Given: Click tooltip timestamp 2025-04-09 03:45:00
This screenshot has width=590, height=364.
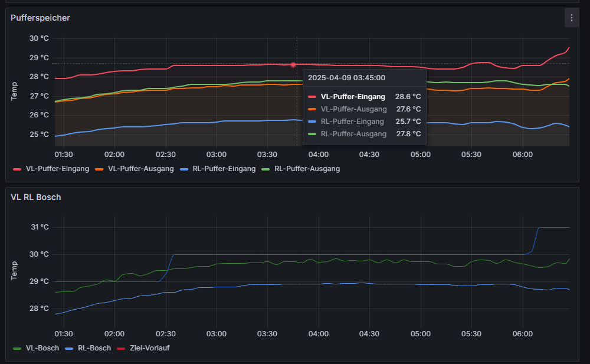Looking at the screenshot, I should [x=346, y=78].
